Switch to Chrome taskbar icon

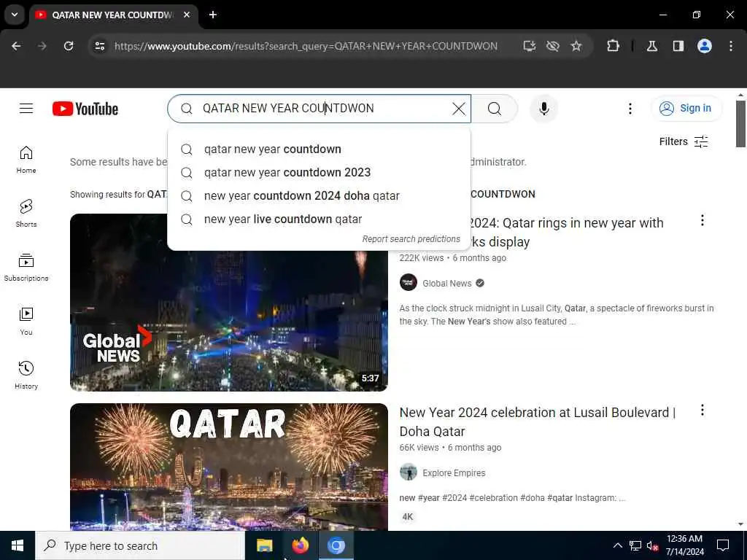tap(336, 545)
